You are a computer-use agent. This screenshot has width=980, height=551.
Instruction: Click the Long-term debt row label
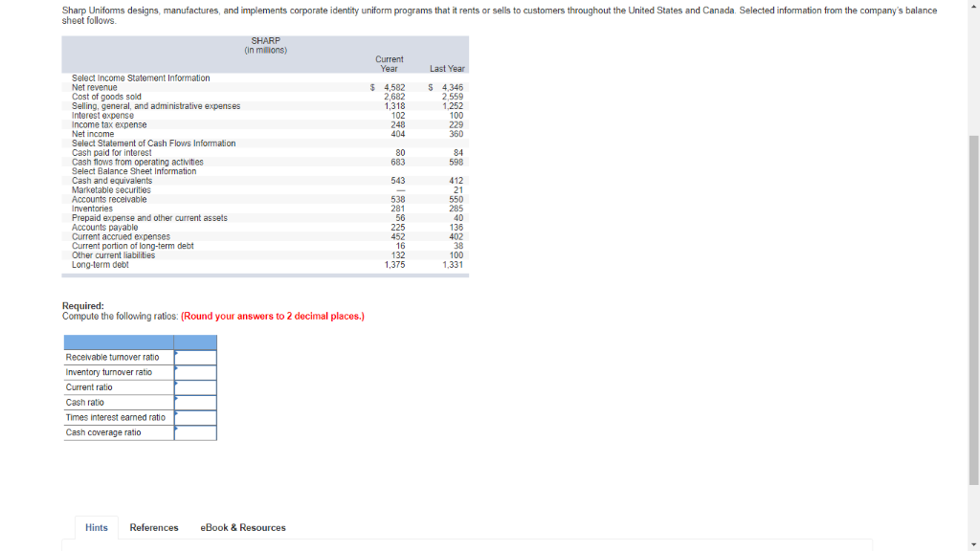point(100,265)
